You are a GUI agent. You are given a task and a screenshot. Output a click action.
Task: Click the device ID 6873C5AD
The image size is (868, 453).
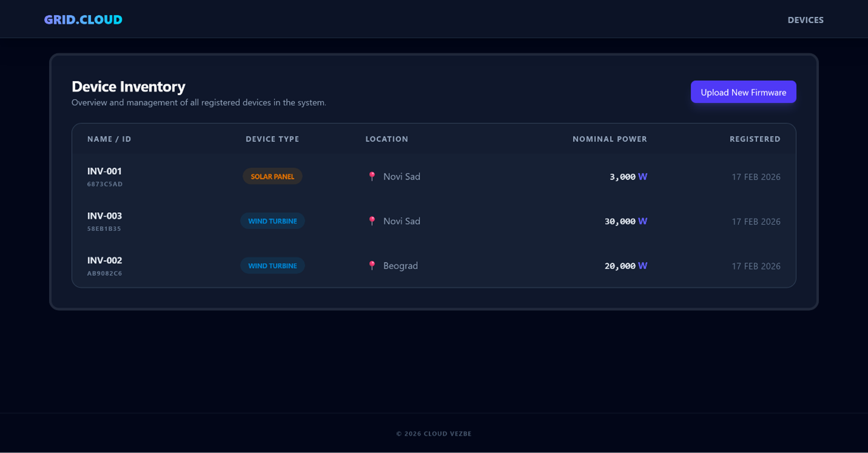tap(105, 184)
